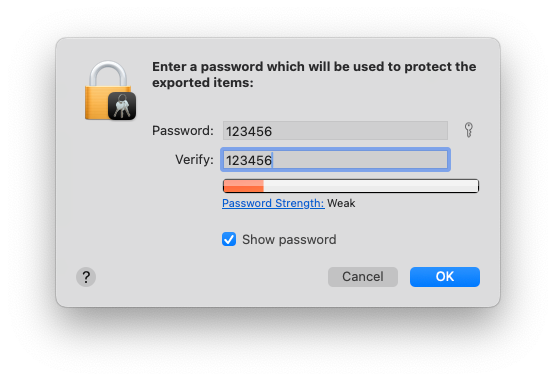Click the padlock's silver shackle

108,74
